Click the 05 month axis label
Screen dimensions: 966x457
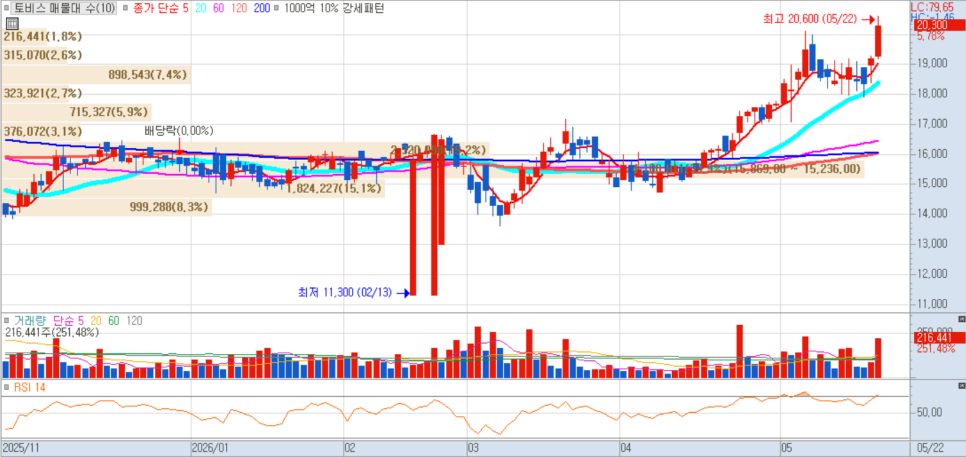[786, 448]
